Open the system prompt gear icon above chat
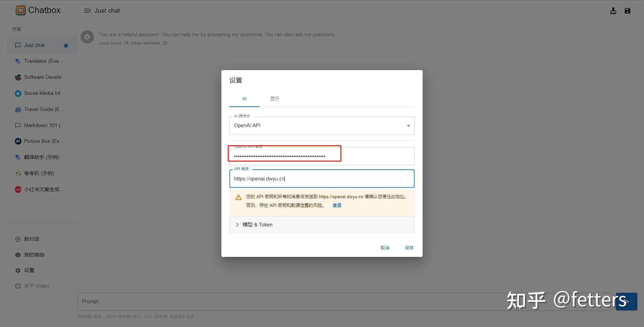The height and width of the screenshot is (327, 644). tap(87, 37)
